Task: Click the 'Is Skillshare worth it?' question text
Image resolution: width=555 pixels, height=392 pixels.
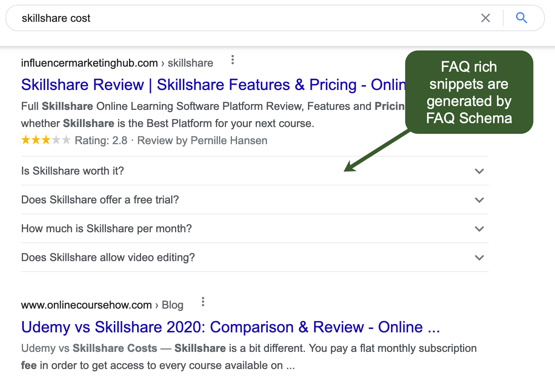Action: (72, 171)
